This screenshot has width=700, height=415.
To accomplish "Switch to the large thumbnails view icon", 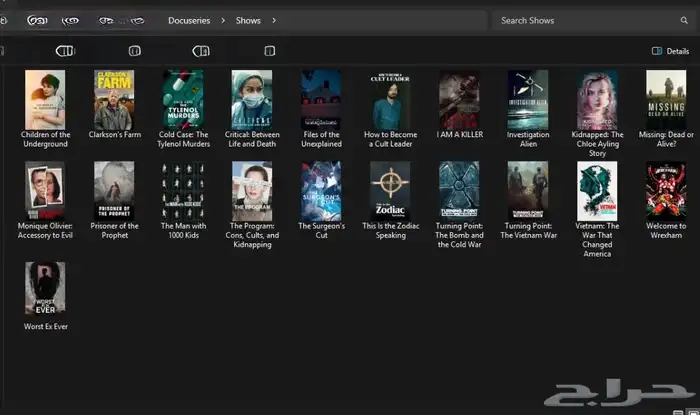I will pos(693,412).
